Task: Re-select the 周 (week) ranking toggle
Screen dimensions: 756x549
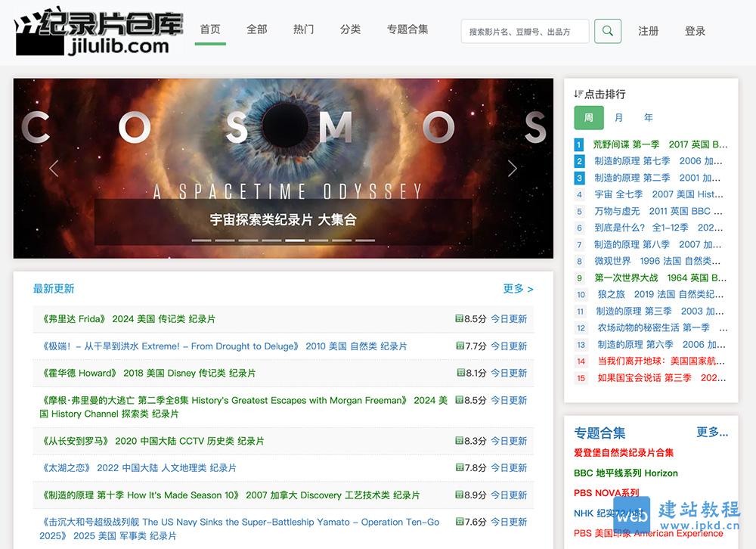Action: click(x=589, y=117)
